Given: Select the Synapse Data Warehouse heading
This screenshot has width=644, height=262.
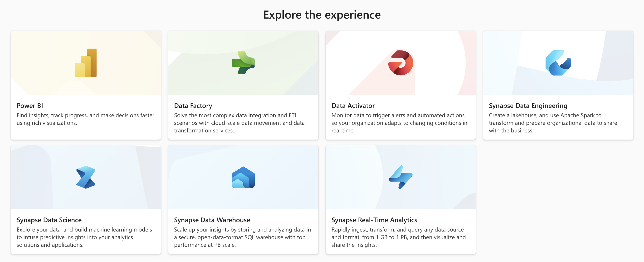Looking at the screenshot, I should (212, 220).
